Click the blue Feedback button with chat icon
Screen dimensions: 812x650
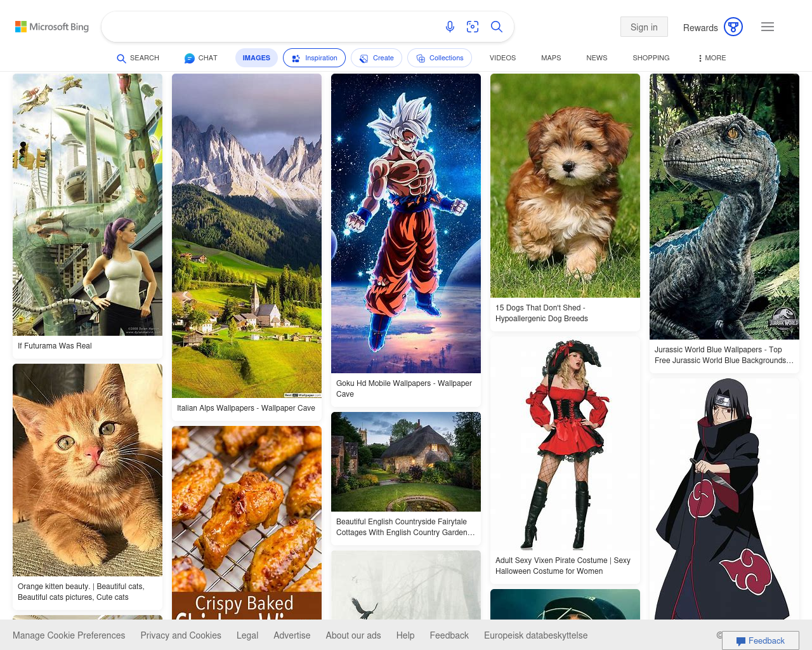pyautogui.click(x=761, y=640)
